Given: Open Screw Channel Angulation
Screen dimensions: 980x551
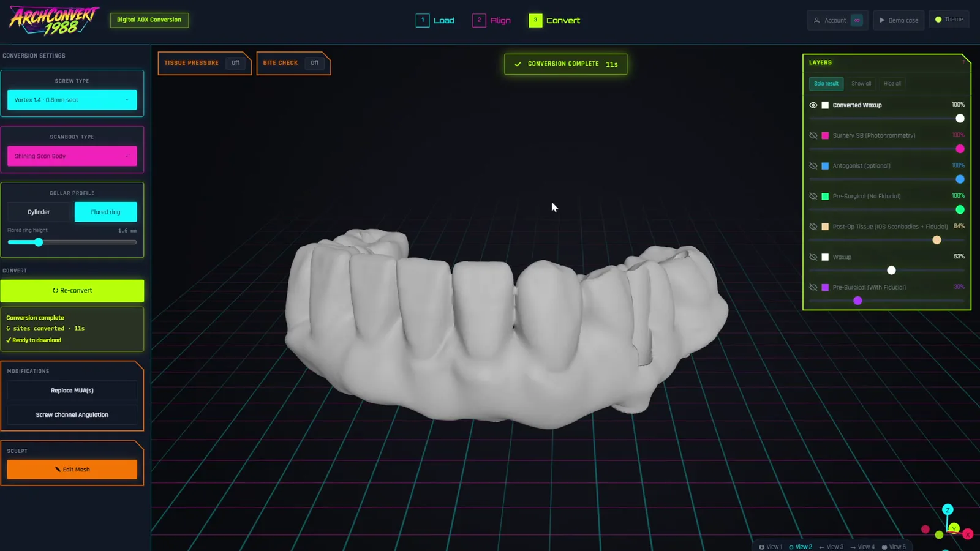Looking at the screenshot, I should pyautogui.click(x=72, y=415).
